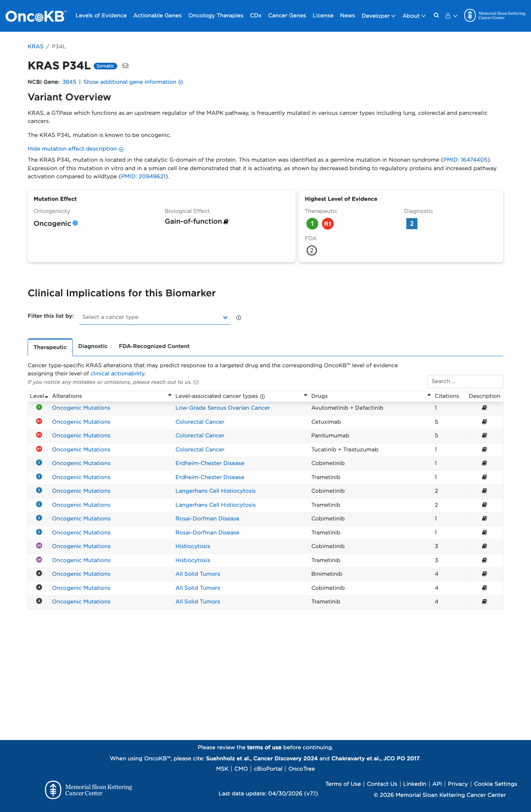Open the cBioPortal footer link
The image size is (531, 812).
(268, 769)
